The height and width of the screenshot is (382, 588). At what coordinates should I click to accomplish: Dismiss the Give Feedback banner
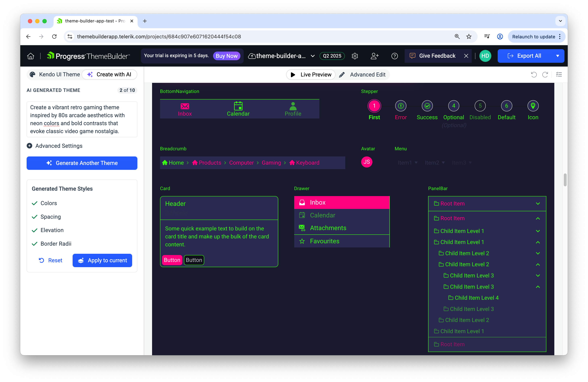[466, 56]
